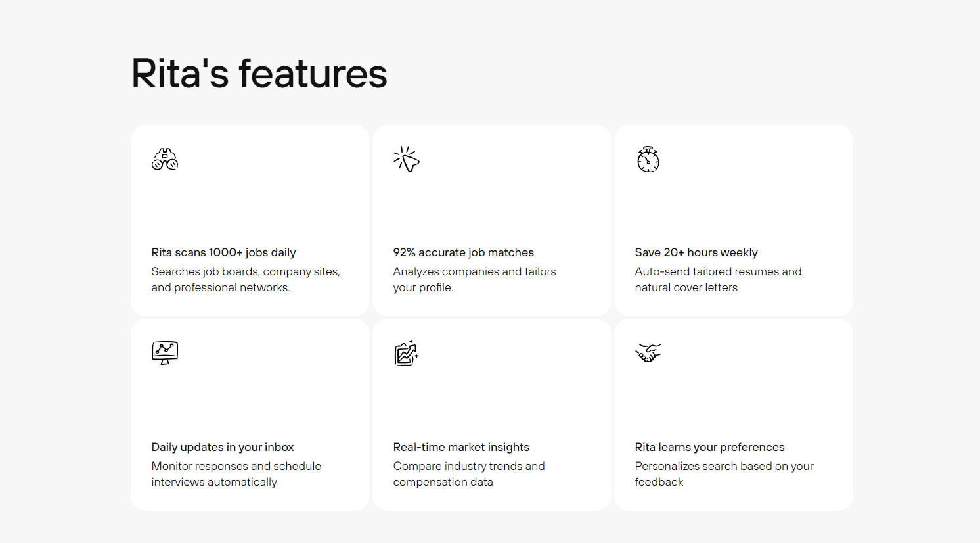
Task: Click the stopwatch time-saving icon
Action: tap(648, 159)
